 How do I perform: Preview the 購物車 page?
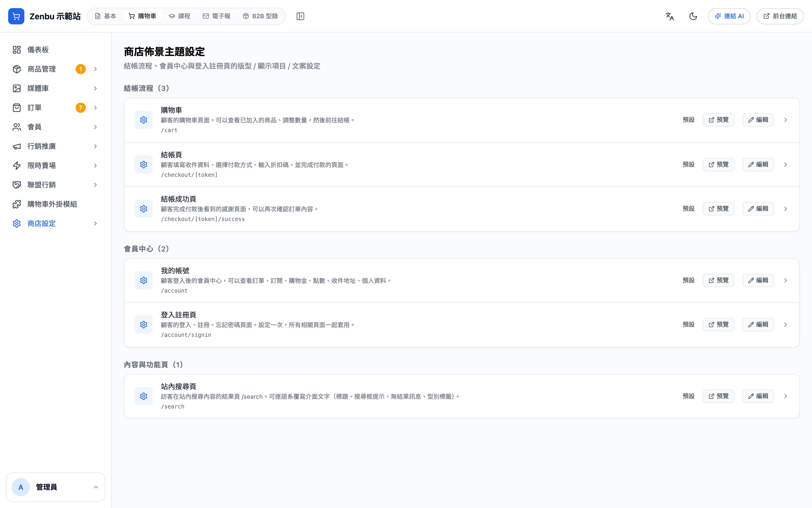pos(718,120)
